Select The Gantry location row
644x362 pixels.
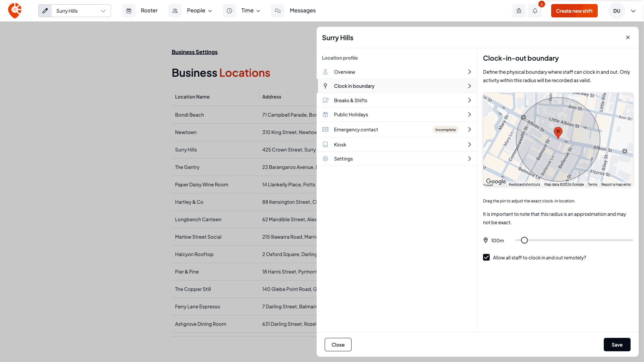(244, 167)
